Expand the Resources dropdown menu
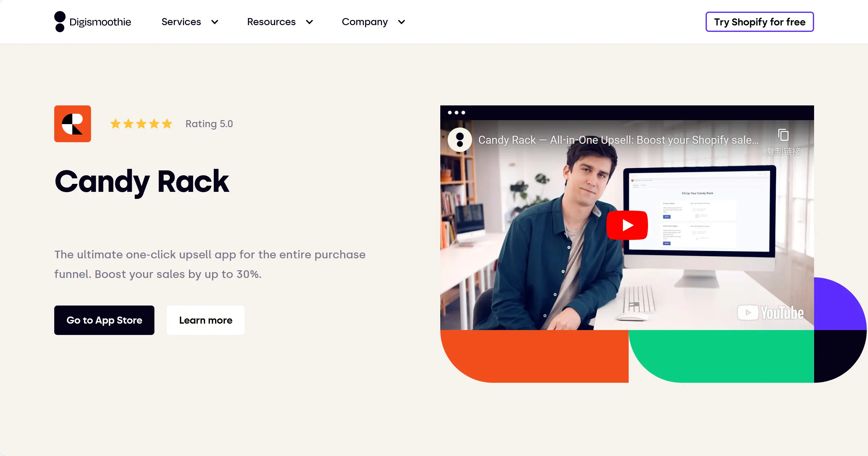The width and height of the screenshot is (868, 456). [x=279, y=22]
